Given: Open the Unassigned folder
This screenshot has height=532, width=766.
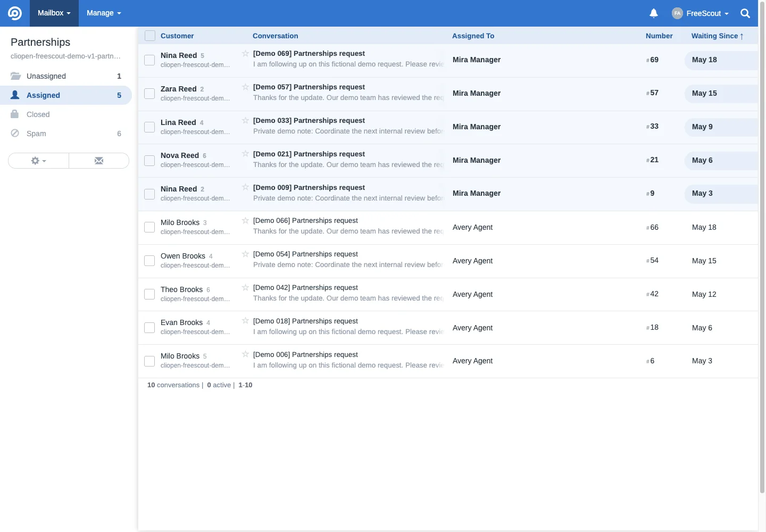Looking at the screenshot, I should click(66, 76).
